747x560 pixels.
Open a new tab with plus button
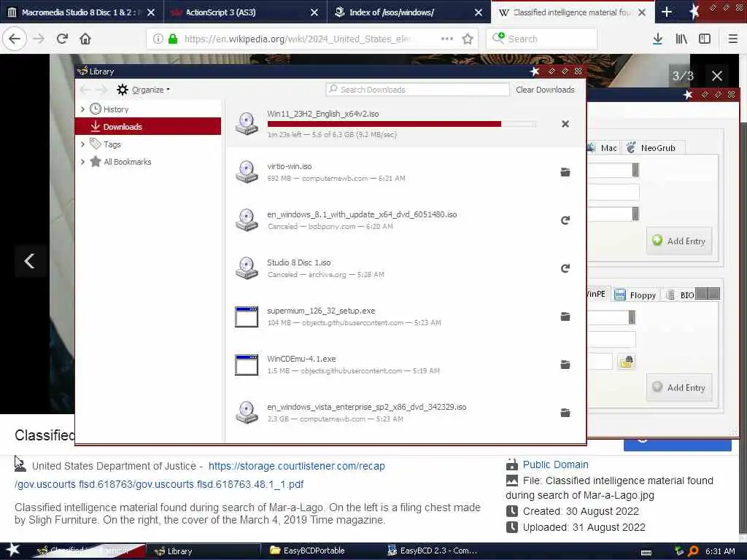[x=667, y=12]
